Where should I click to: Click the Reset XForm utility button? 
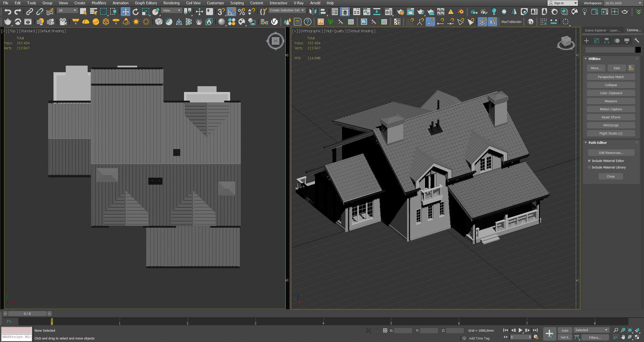[x=611, y=117]
